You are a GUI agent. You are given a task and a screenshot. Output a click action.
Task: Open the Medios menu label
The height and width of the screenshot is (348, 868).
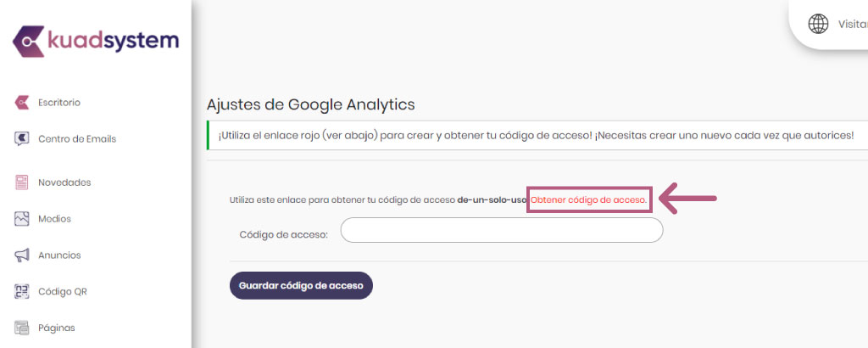(x=54, y=219)
